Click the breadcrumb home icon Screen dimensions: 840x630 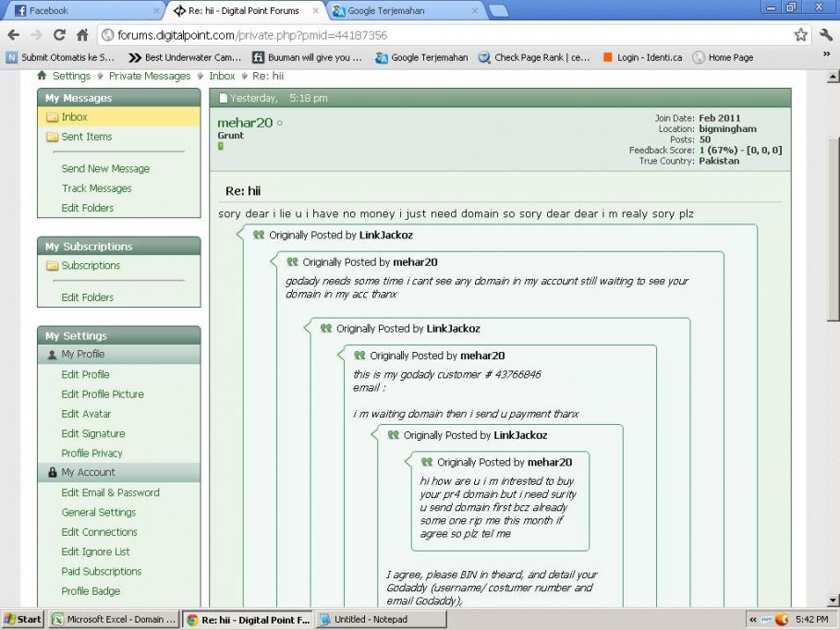pos(42,76)
